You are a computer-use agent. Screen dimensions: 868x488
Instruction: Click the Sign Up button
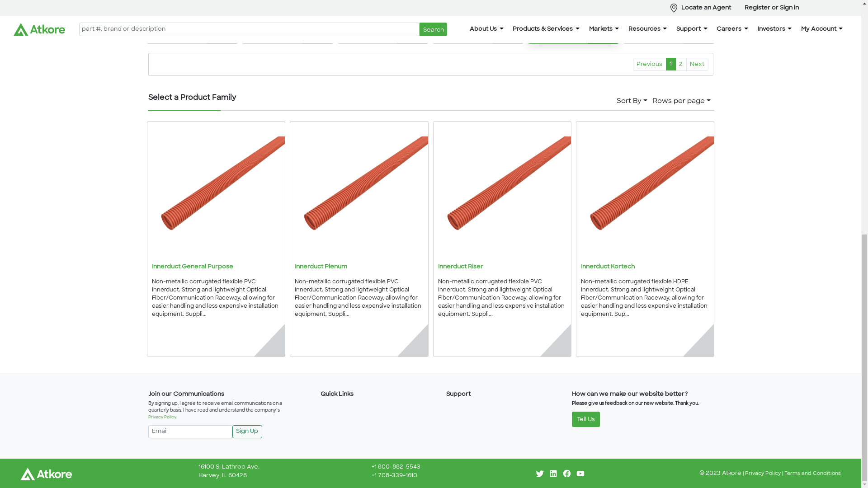(x=247, y=432)
